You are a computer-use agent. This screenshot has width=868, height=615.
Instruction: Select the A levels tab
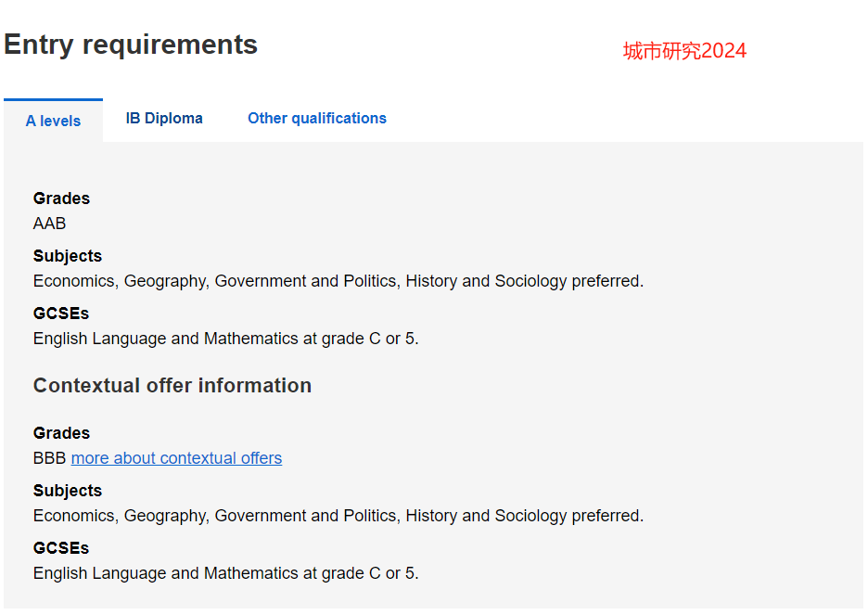coord(53,121)
